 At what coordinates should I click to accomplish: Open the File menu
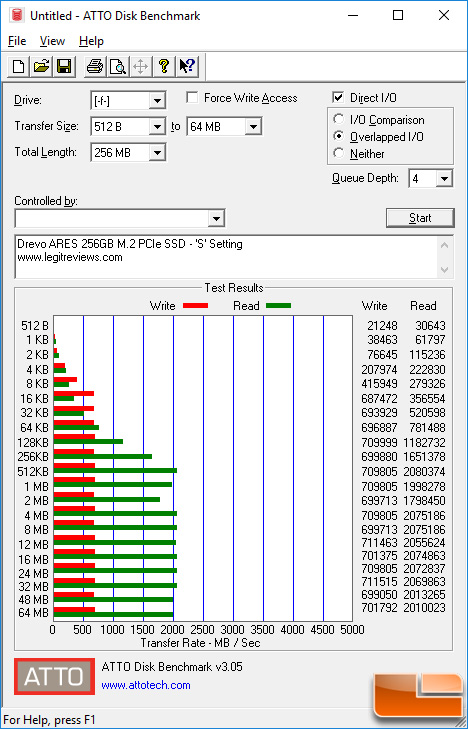(17, 41)
